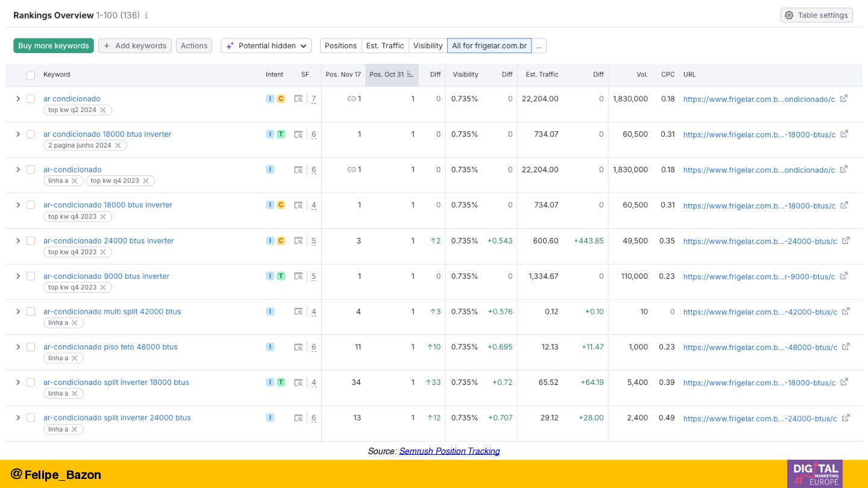
Task: Open the Potential hidden dropdown
Action: (x=266, y=46)
